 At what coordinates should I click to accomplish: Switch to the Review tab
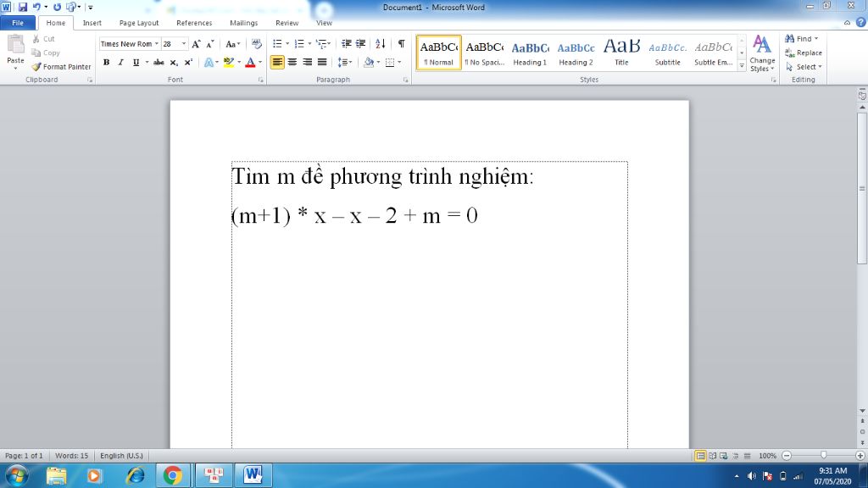click(287, 23)
